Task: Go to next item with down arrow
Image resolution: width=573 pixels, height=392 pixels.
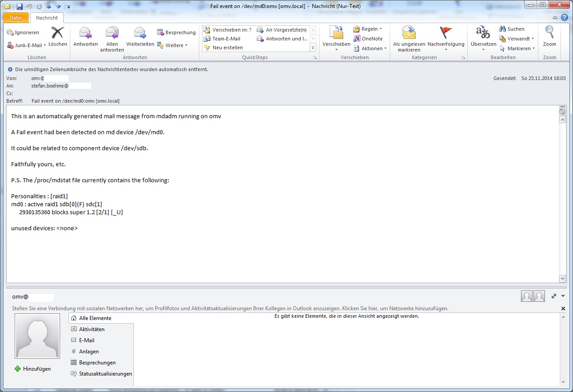Action: (x=58, y=6)
